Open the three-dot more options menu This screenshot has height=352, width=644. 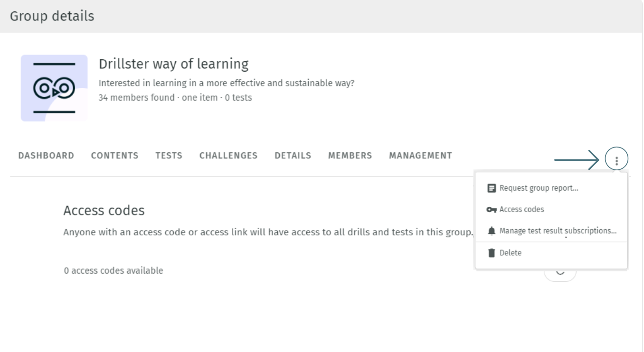(616, 161)
